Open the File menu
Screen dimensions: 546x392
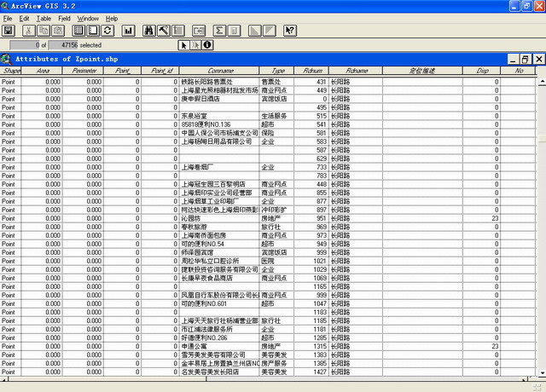point(8,19)
